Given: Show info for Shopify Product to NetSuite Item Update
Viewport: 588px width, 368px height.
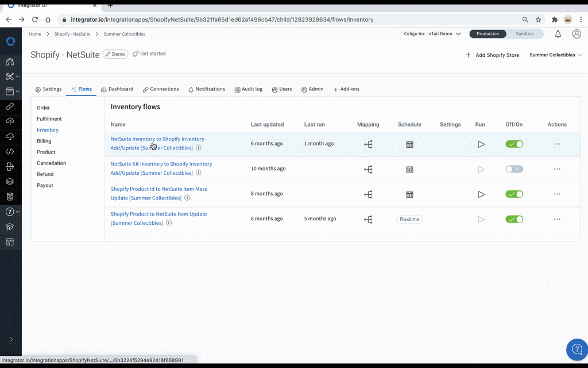Looking at the screenshot, I should point(169,223).
